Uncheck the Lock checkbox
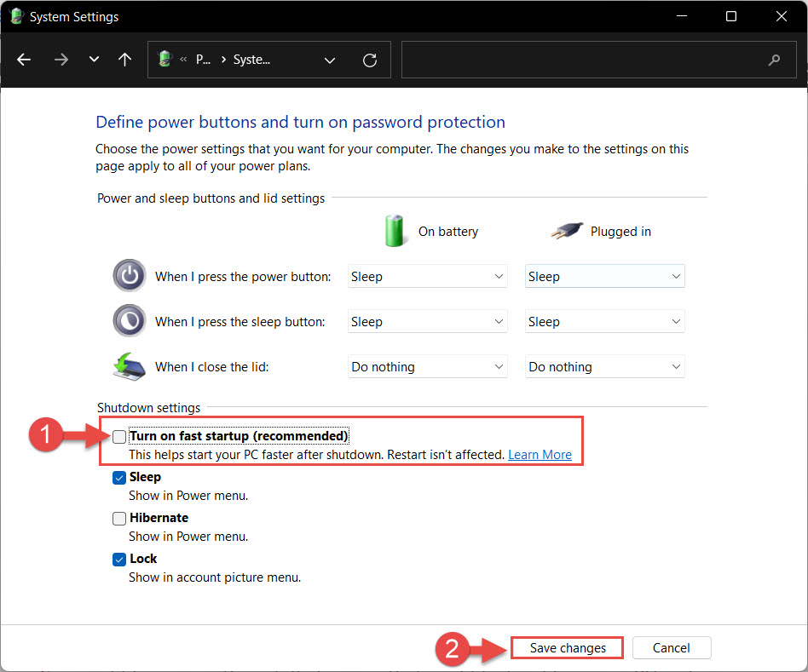808x672 pixels. pos(119,560)
